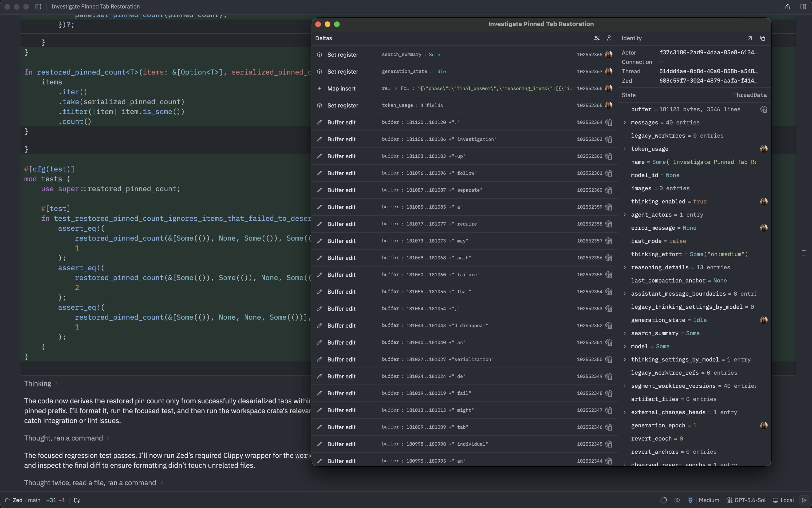Click the plus icon on the Map insert row

(x=319, y=88)
